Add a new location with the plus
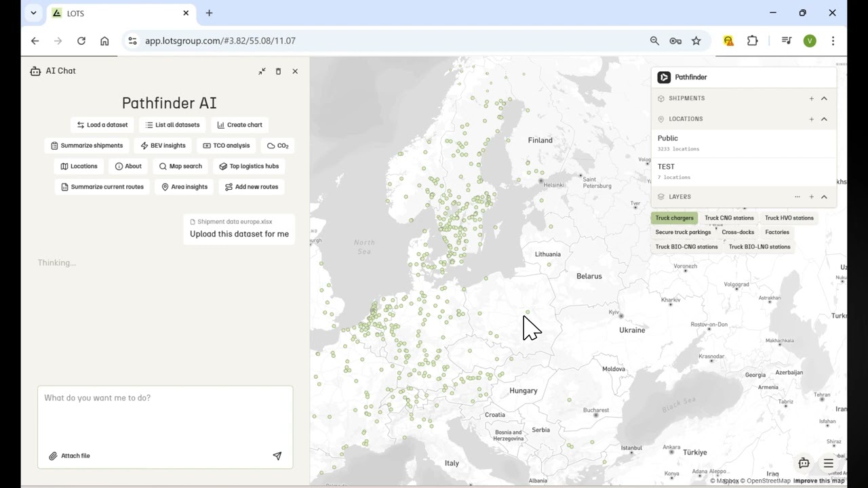The width and height of the screenshot is (868, 488). click(811, 119)
